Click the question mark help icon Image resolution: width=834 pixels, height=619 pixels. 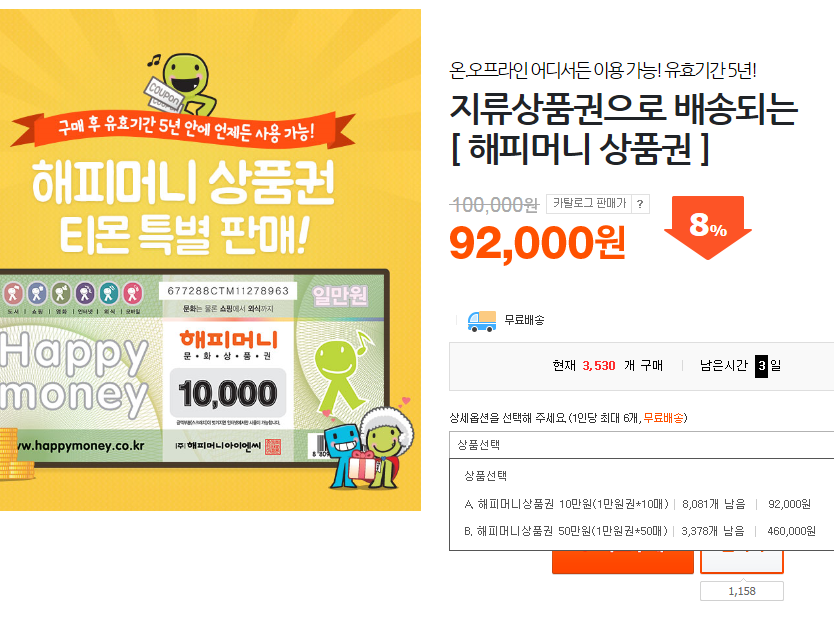point(640,204)
